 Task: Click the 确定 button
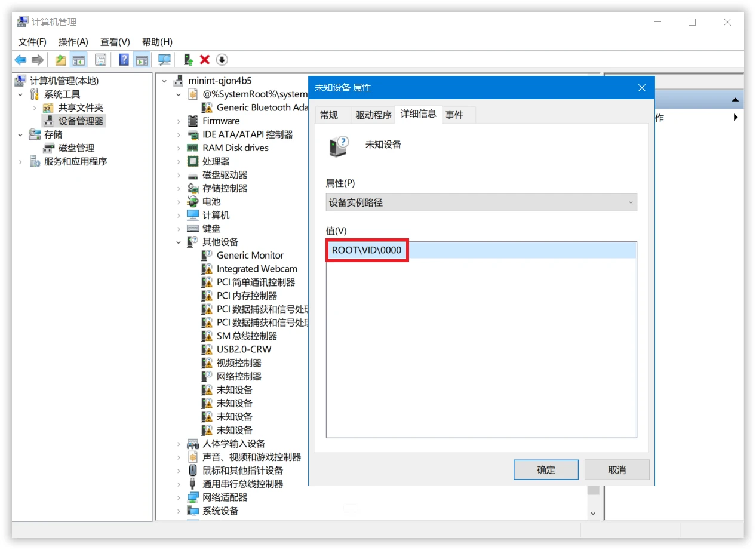pos(545,469)
